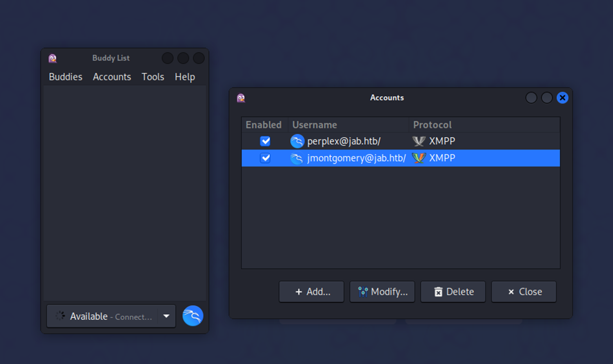Click the avatar icon of perplex@jab.htb
This screenshot has width=613, height=364.
click(297, 141)
